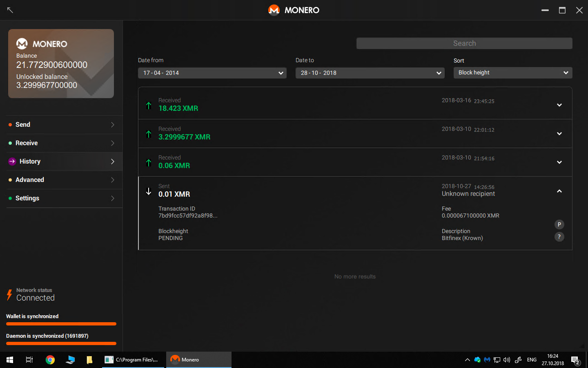
Task: Click the volume speaker tray icon
Action: pyautogui.click(x=507, y=360)
